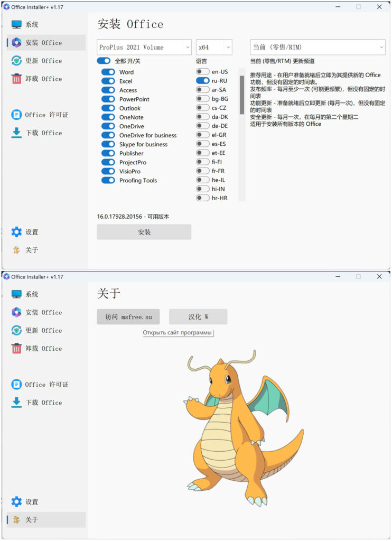Open Office 许可证 text label in bottom window
This screenshot has height=541, width=392.
click(x=46, y=385)
